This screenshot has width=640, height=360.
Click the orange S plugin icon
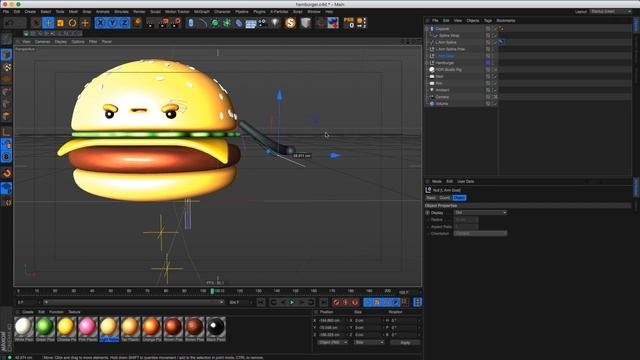click(290, 23)
